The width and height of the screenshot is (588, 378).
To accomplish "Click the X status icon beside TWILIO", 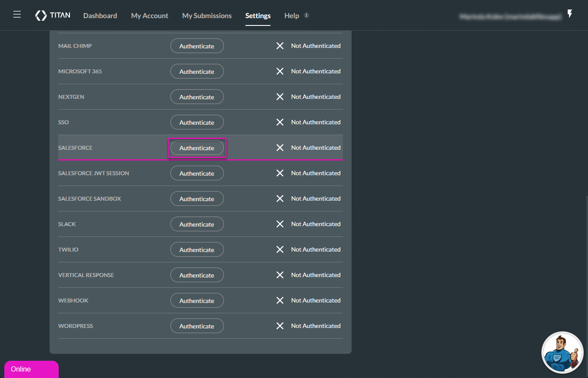I will (x=280, y=249).
